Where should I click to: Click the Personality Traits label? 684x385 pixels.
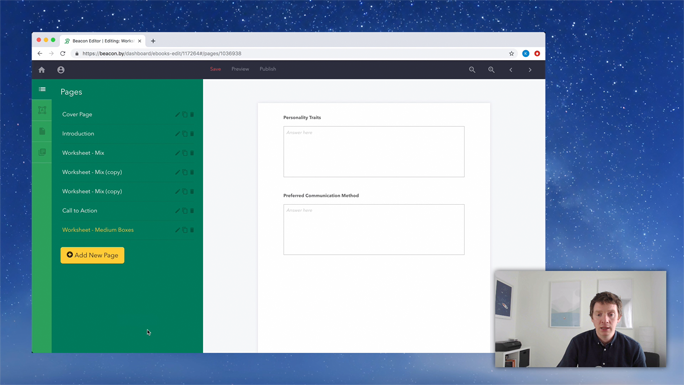click(x=302, y=117)
